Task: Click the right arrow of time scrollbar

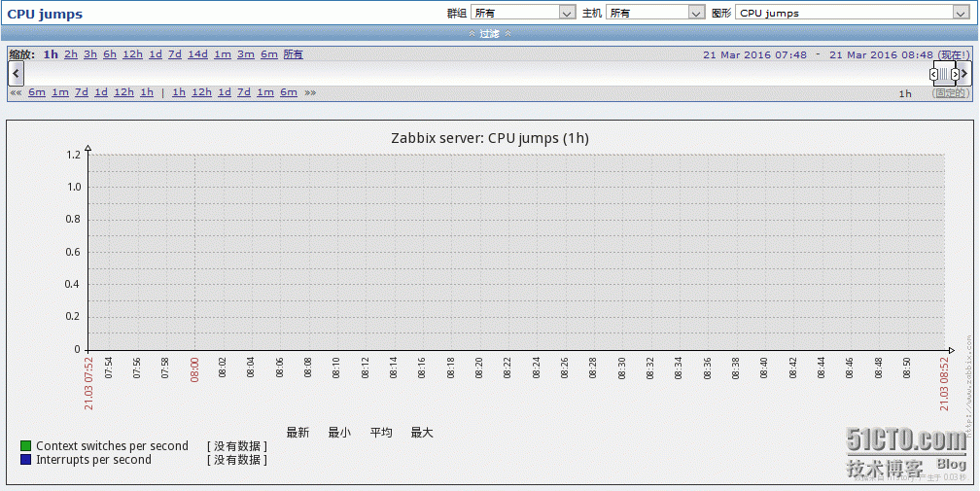Action: [964, 74]
